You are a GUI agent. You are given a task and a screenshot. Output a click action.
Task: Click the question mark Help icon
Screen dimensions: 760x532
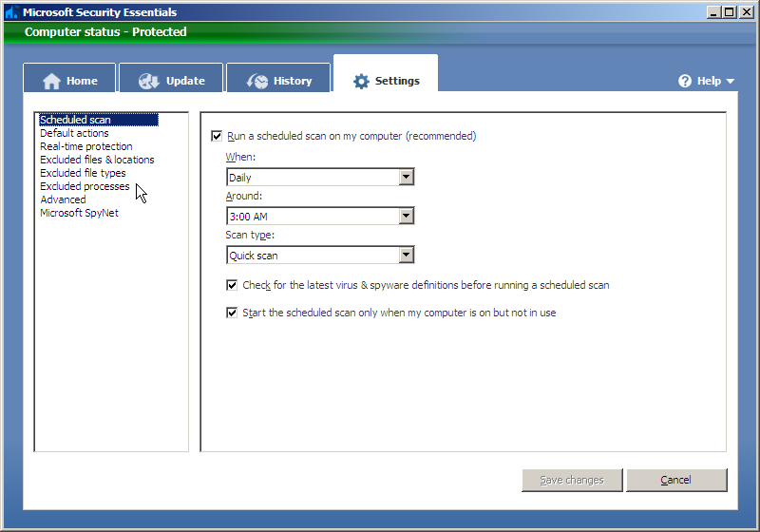tap(684, 81)
